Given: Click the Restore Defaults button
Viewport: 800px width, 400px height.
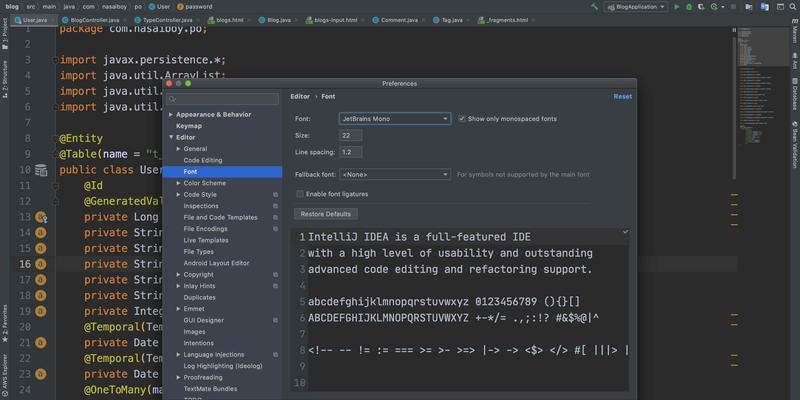Looking at the screenshot, I should pos(326,214).
